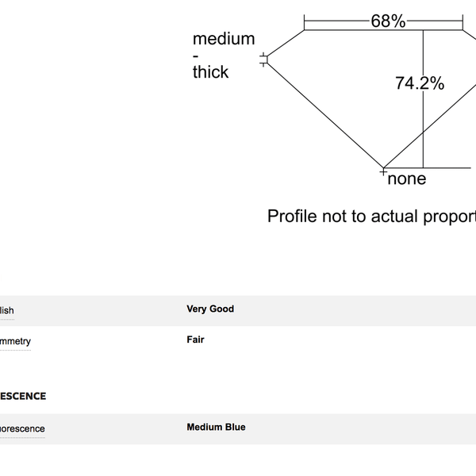476x476 pixels.
Task: Click the vertical depth measurement line
Action: point(423,128)
